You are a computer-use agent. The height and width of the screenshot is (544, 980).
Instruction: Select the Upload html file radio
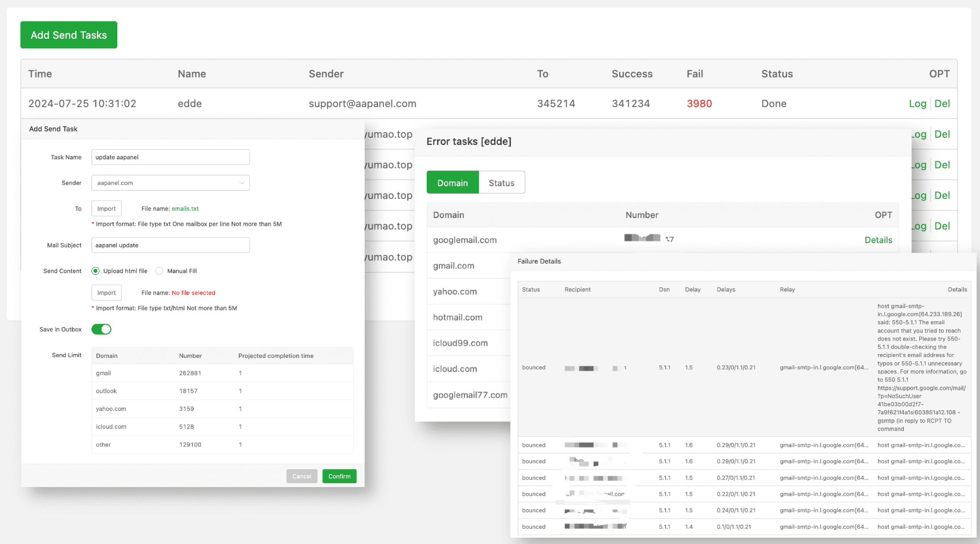[96, 271]
